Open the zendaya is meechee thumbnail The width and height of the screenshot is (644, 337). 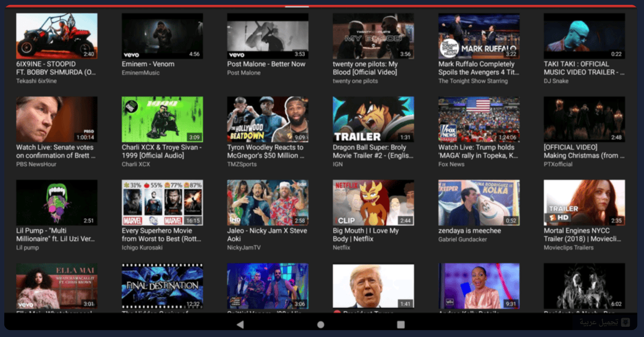click(479, 203)
